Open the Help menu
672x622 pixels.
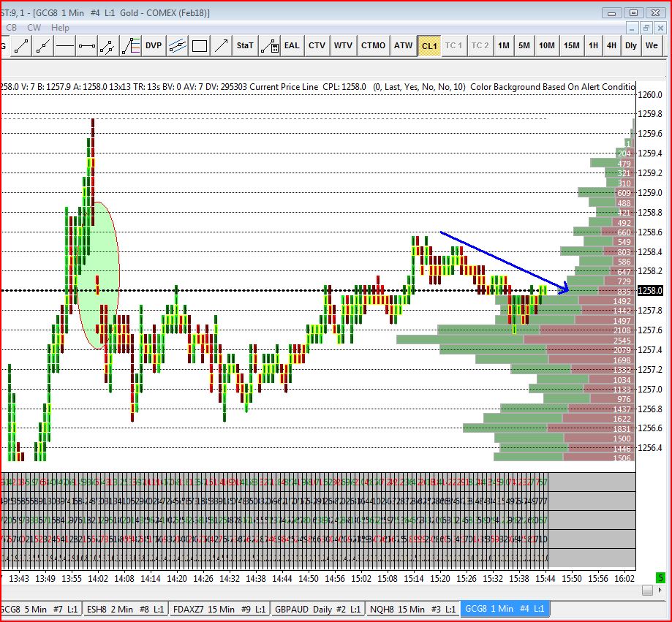pyautogui.click(x=60, y=28)
